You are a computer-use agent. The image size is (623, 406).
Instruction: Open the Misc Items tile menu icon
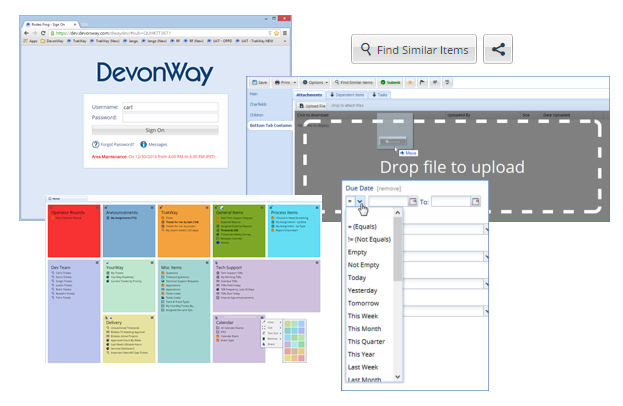click(207, 263)
